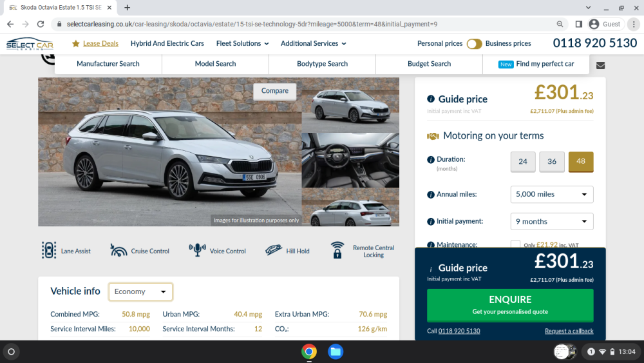Open the front-view car thumbnail
The width and height of the screenshot is (644, 363).
pos(350,104)
